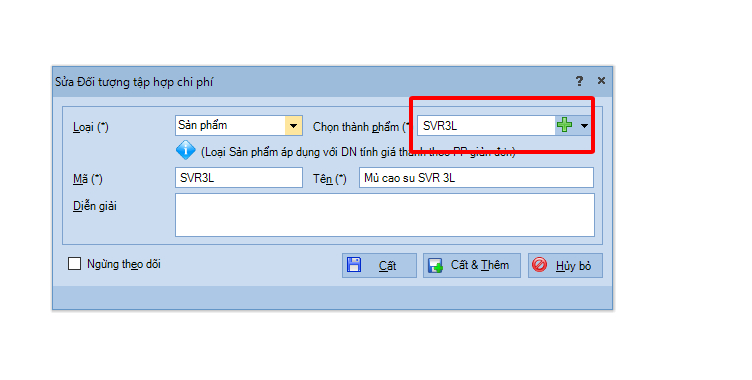Close the Sửa Đối tượng tập hợp chi phí dialog
Image resolution: width=752 pixels, height=380 pixels.
[x=601, y=81]
